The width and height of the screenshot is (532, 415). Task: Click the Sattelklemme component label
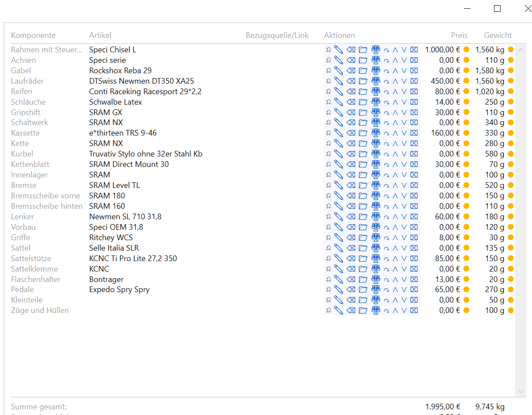(x=34, y=269)
